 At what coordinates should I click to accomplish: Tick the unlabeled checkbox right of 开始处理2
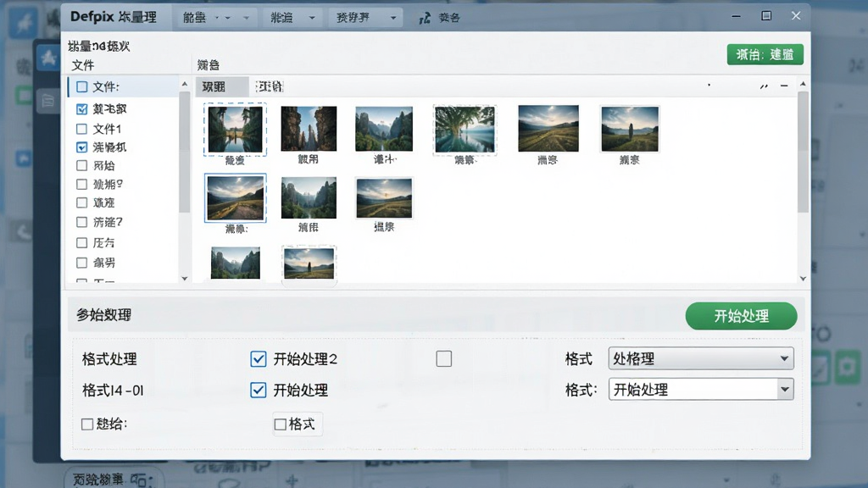pos(444,359)
